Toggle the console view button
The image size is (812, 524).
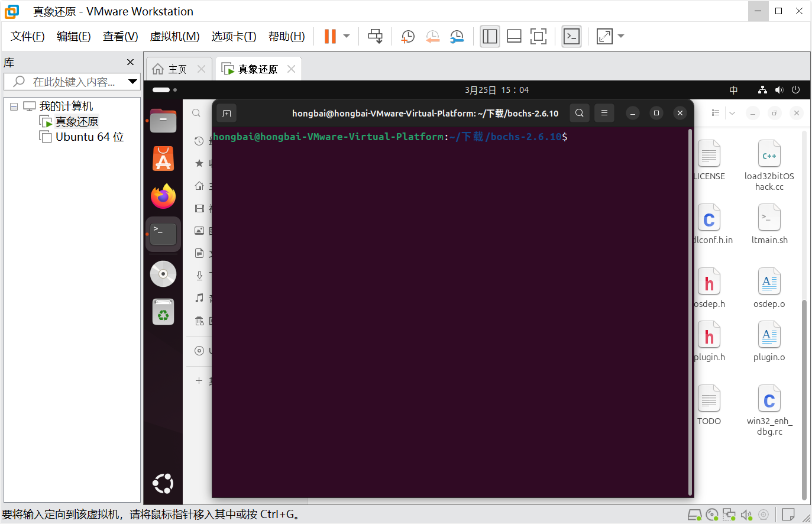pyautogui.click(x=571, y=36)
